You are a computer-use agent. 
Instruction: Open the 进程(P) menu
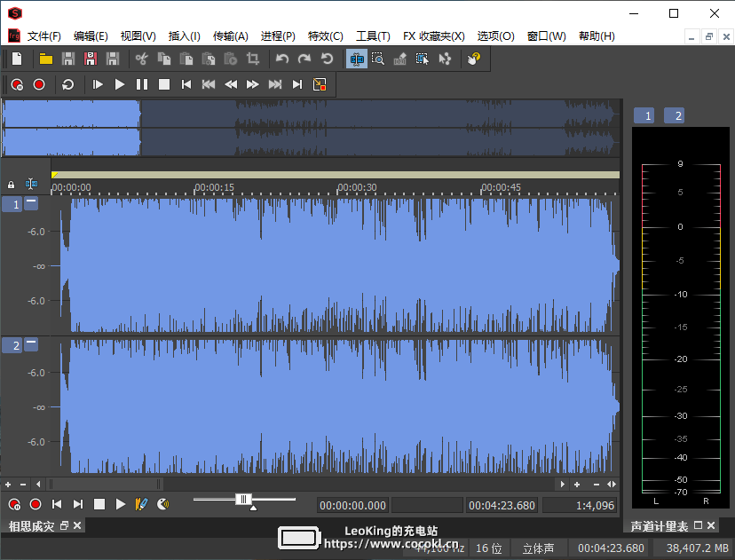point(278,36)
